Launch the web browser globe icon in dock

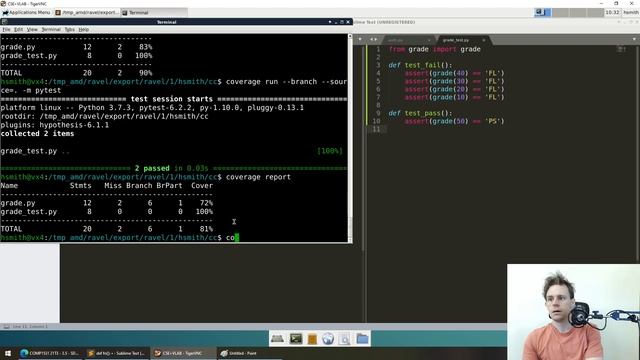pyautogui.click(x=328, y=339)
